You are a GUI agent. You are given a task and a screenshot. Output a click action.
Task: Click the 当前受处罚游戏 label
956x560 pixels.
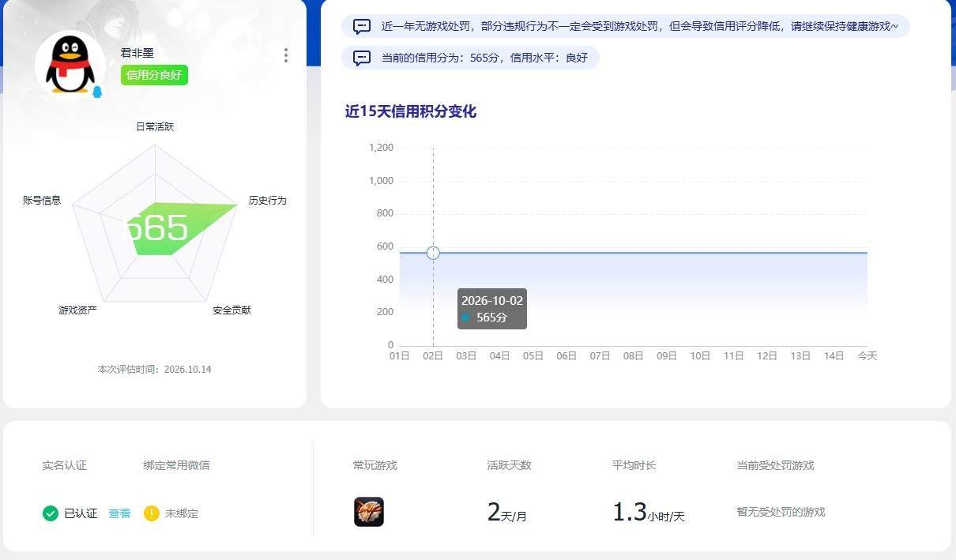pyautogui.click(x=776, y=465)
